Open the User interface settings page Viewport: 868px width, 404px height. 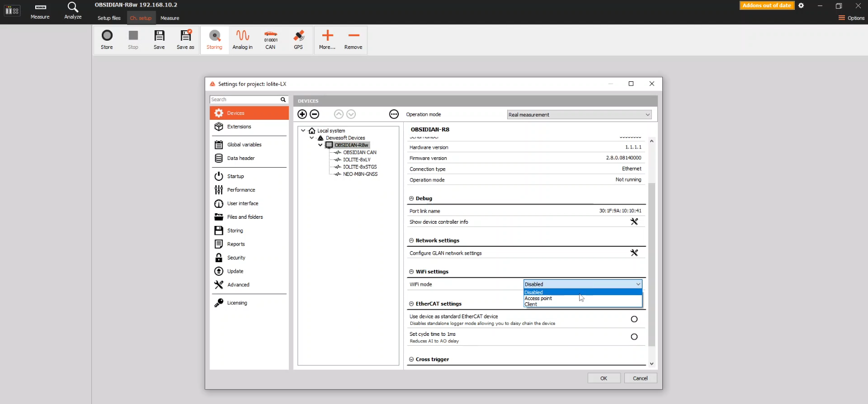click(249, 203)
